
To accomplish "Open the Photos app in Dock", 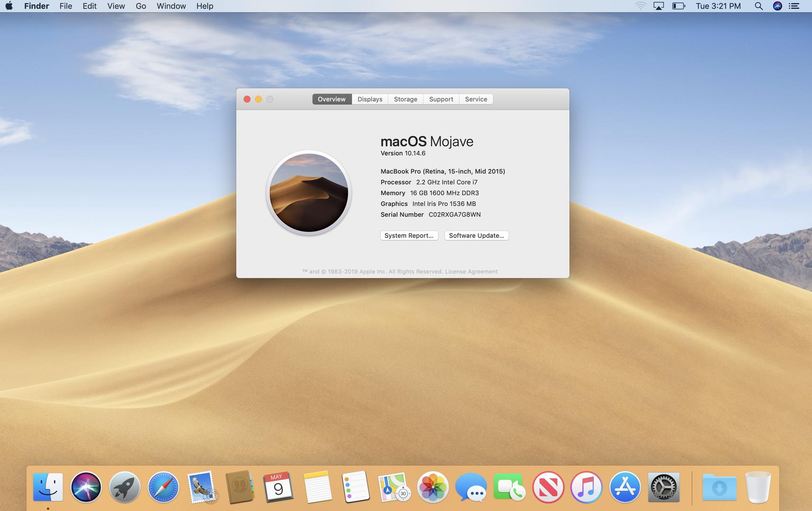I will coord(432,487).
